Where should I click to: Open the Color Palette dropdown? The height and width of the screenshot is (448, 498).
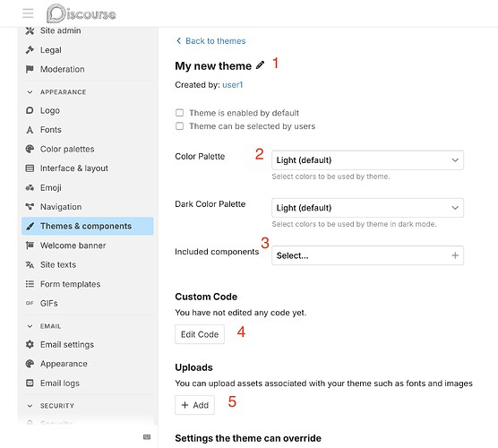367,160
